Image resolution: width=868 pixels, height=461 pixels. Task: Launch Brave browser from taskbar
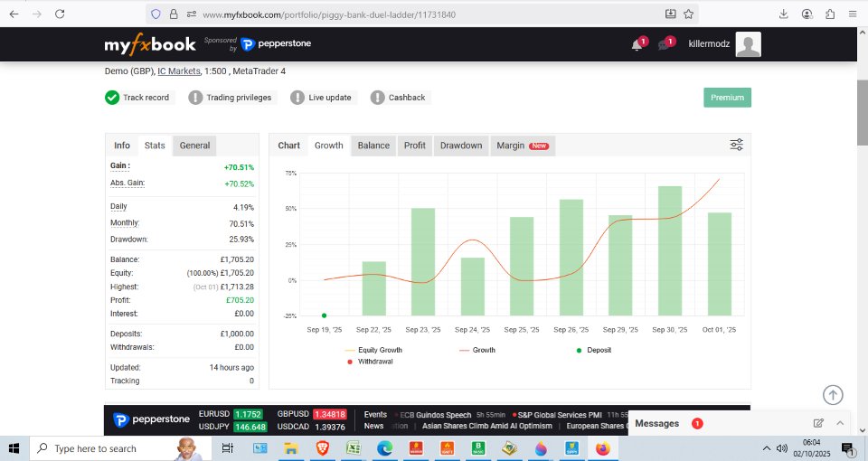click(322, 448)
